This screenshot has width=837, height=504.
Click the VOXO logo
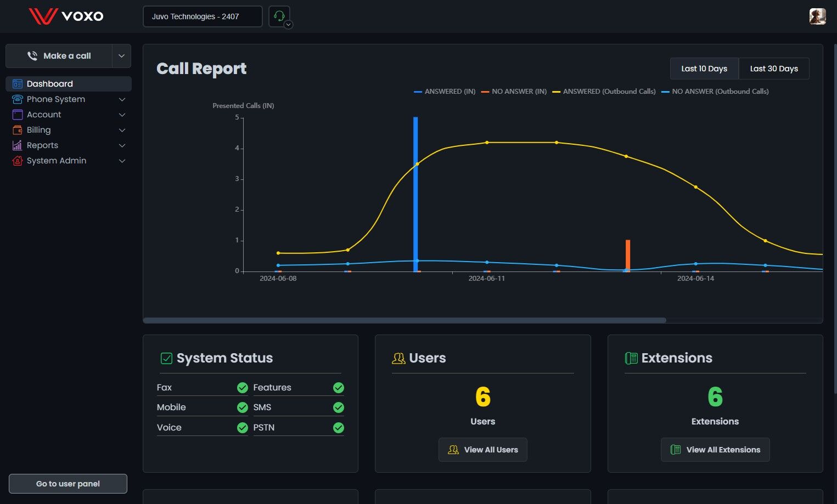coord(66,16)
